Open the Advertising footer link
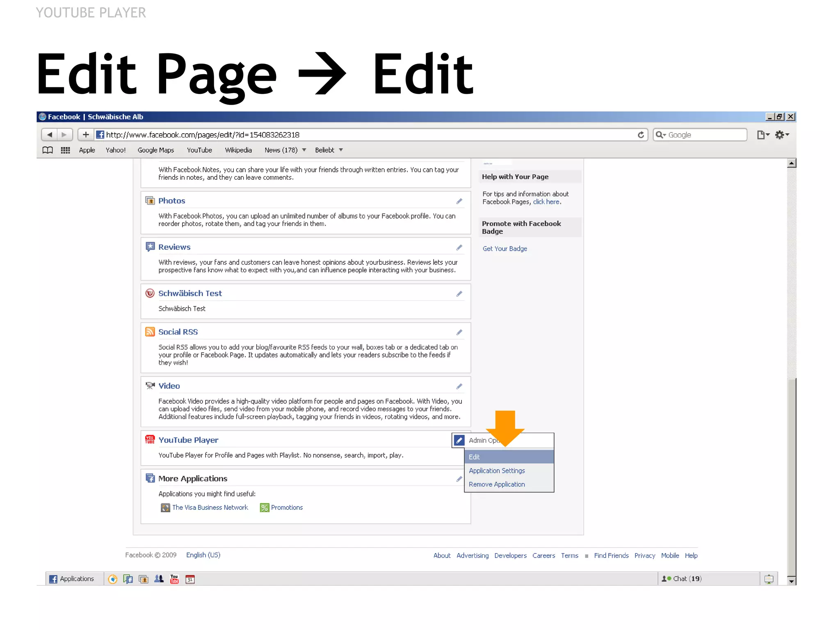The height and width of the screenshot is (630, 840). coord(472,556)
